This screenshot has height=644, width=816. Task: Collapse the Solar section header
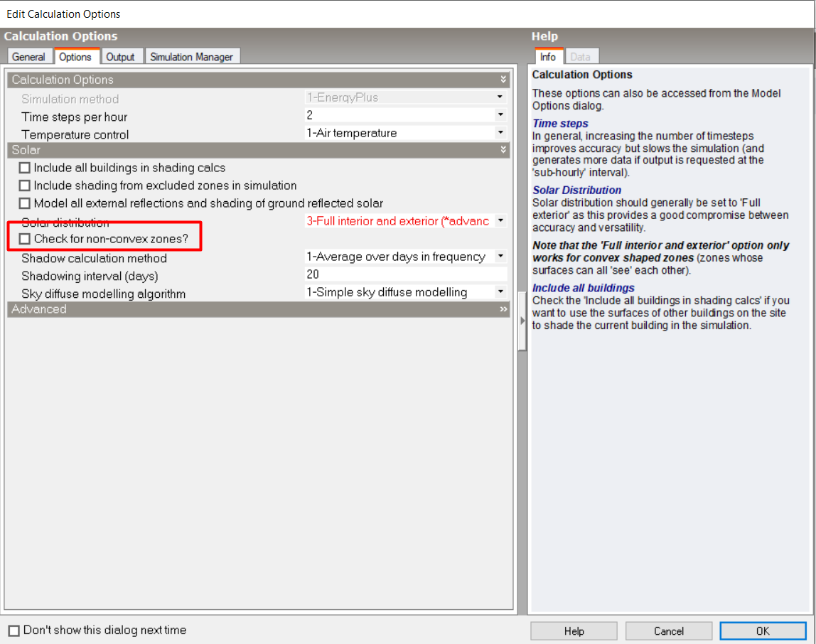(x=258, y=150)
